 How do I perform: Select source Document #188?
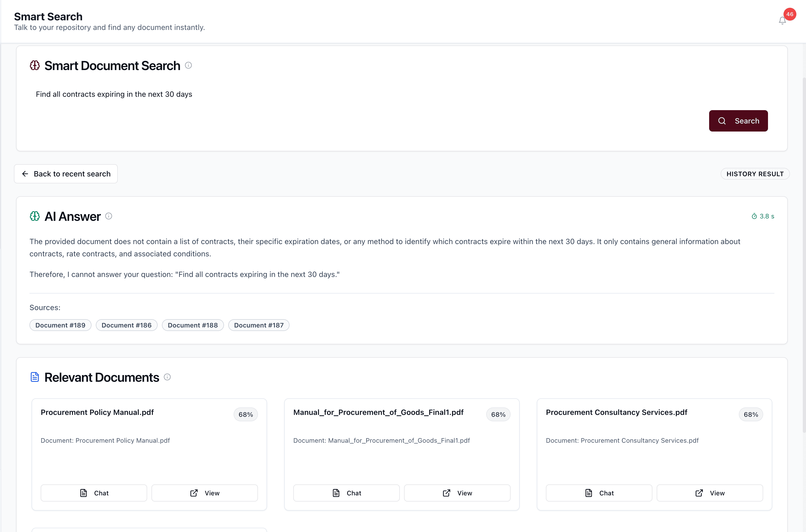pyautogui.click(x=192, y=325)
